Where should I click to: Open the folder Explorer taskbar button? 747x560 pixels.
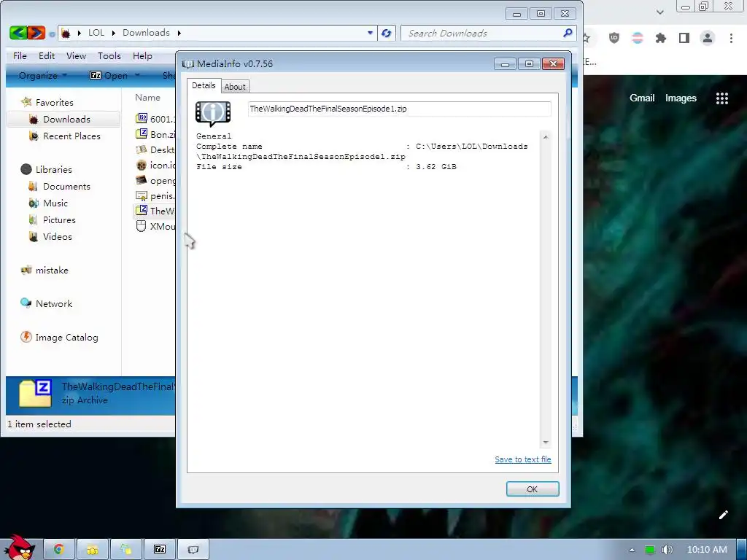pos(93,550)
